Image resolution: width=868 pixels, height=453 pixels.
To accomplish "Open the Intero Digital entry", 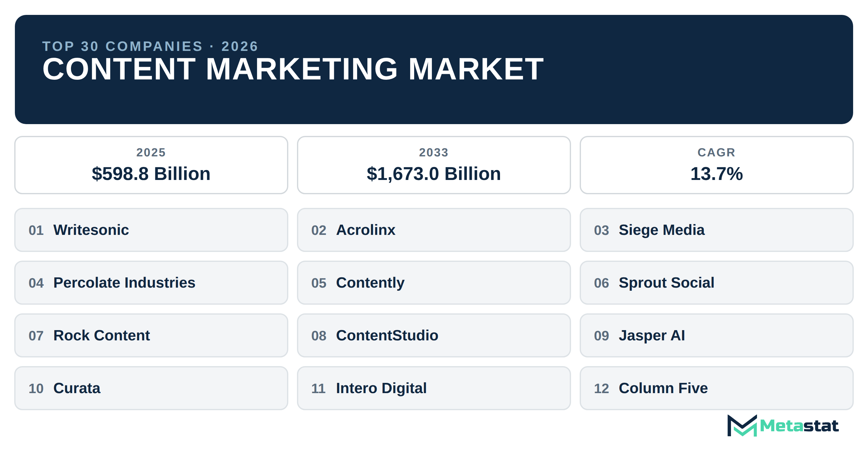I will coord(434,388).
